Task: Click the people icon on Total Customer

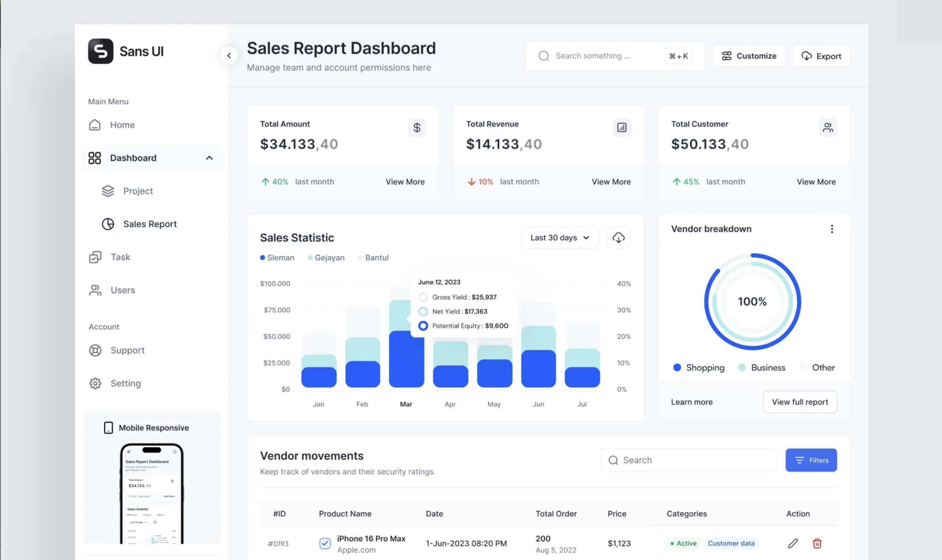Action: (x=828, y=128)
